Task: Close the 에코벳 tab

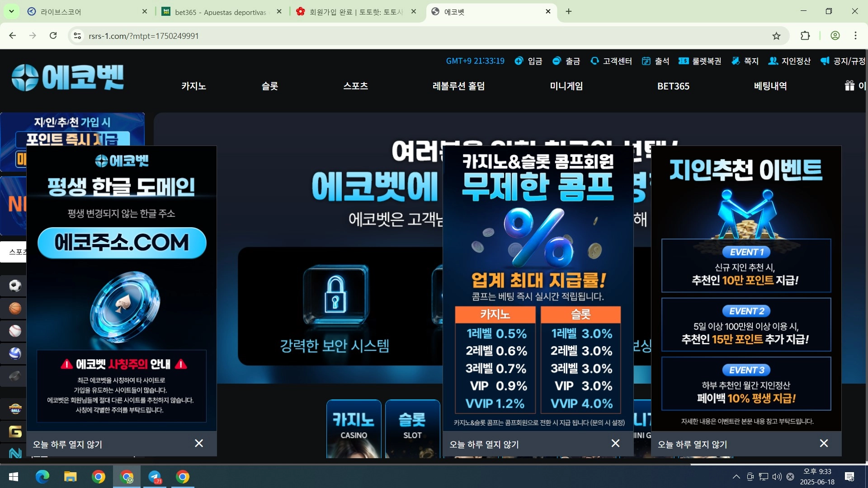Action: coord(548,12)
